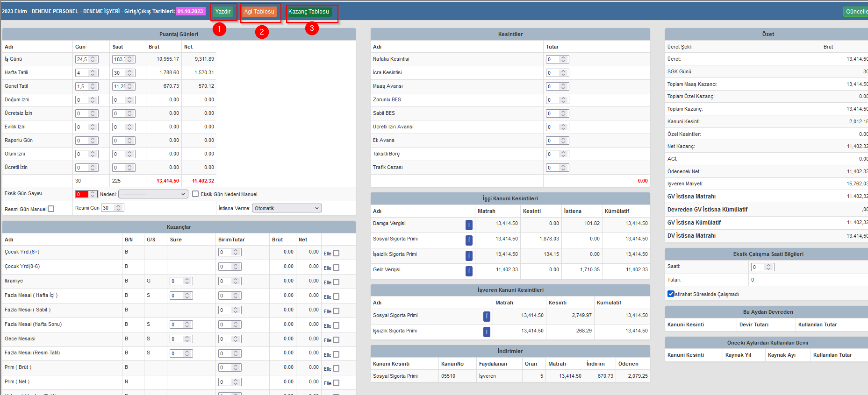Click the Güncelle button
The image size is (868, 395).
point(856,12)
